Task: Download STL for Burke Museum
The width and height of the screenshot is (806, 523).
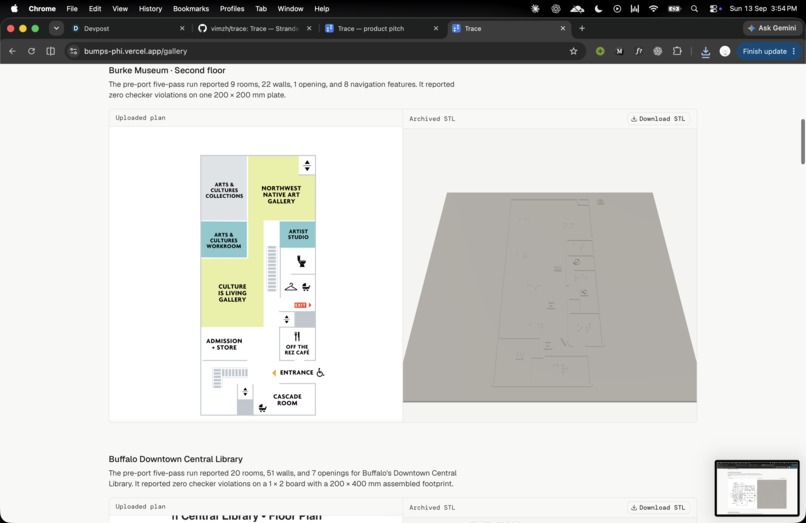Action: click(x=658, y=119)
